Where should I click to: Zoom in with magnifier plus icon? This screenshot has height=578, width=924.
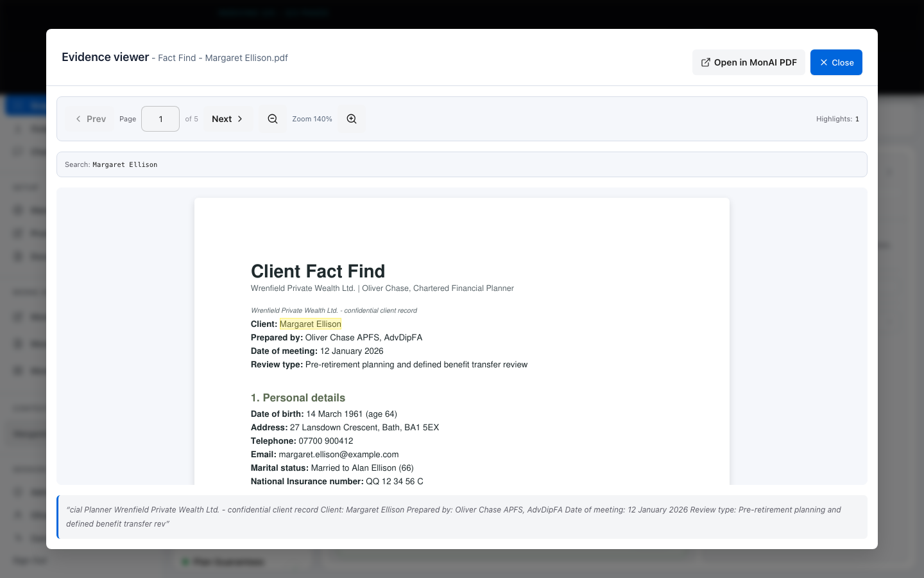point(352,119)
